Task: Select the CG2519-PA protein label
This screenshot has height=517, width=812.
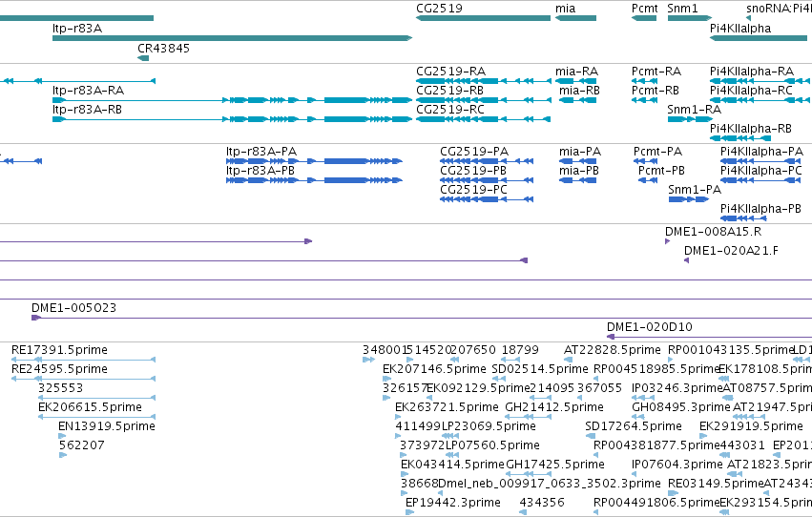Action: [474, 151]
